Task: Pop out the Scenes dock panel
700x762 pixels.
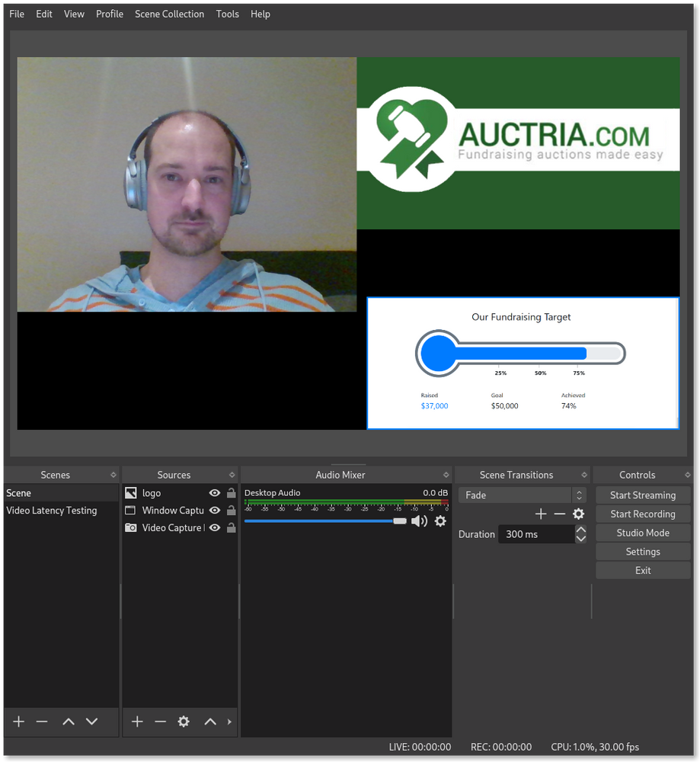Action: click(x=113, y=475)
